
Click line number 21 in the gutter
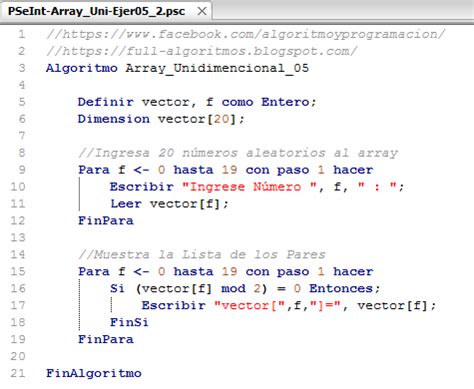[x=18, y=373]
